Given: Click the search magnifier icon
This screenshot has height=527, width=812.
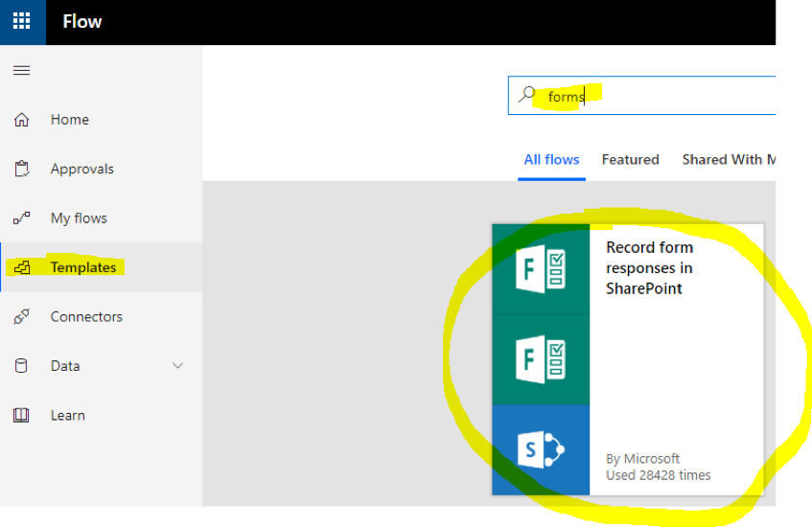Looking at the screenshot, I should tap(526, 94).
